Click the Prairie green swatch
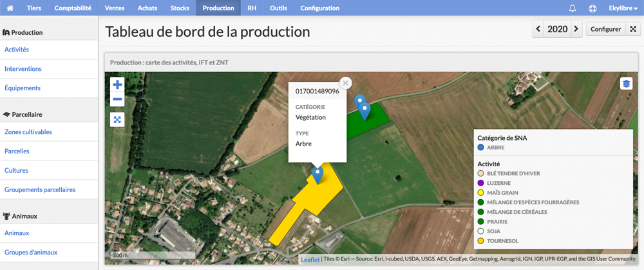644x270 pixels. point(480,222)
